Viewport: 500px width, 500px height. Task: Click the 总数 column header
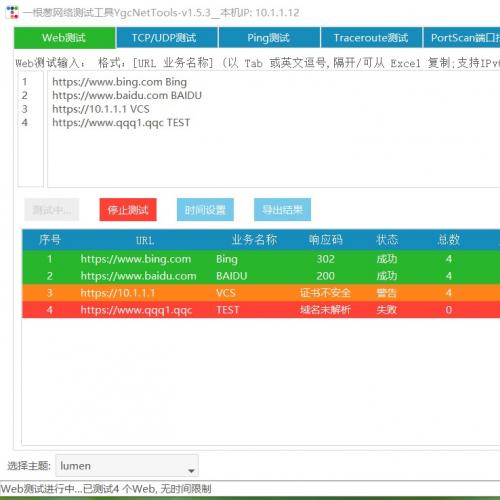click(x=449, y=240)
